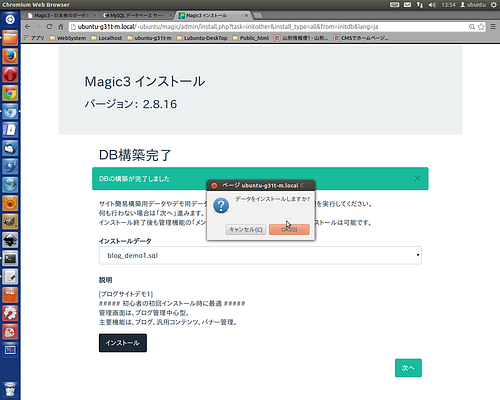This screenshot has width=500, height=400.
Task: Expand the blog_demo1.sql install data dropdown
Action: 260,255
